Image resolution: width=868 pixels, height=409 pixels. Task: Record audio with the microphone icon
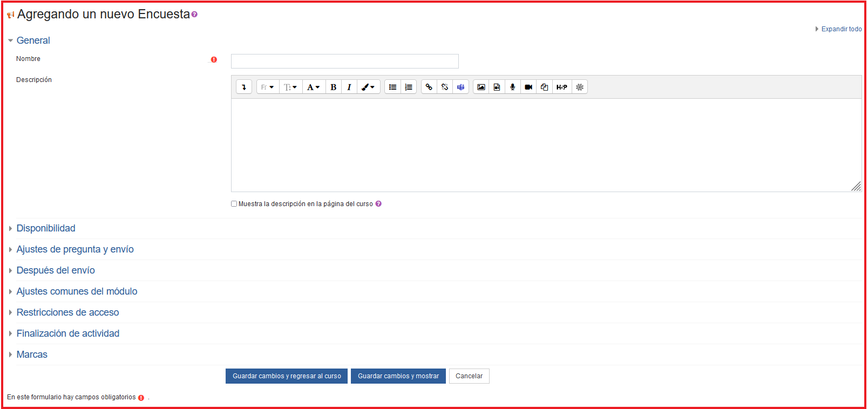coord(512,87)
